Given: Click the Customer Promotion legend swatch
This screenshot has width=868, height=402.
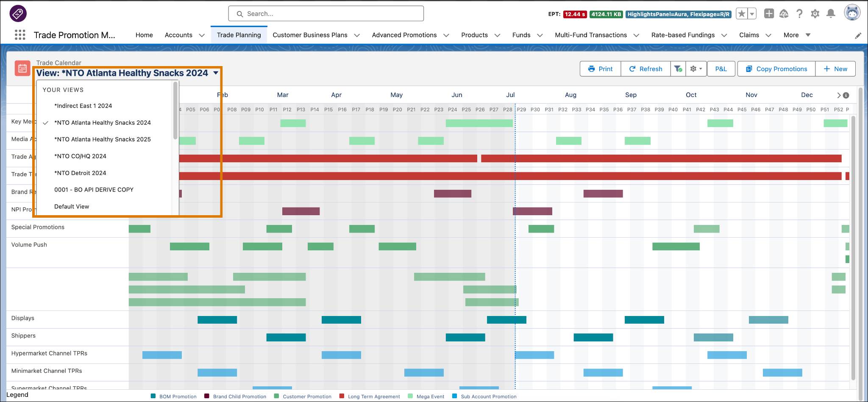Looking at the screenshot, I should coord(276,396).
